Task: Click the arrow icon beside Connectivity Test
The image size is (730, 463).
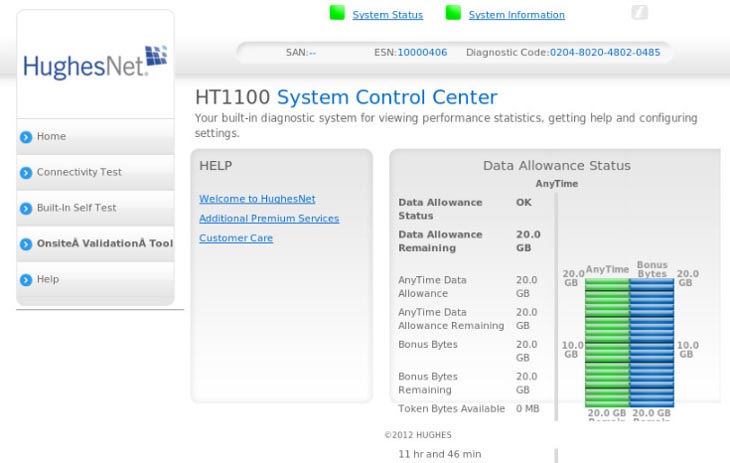Action: tap(26, 173)
